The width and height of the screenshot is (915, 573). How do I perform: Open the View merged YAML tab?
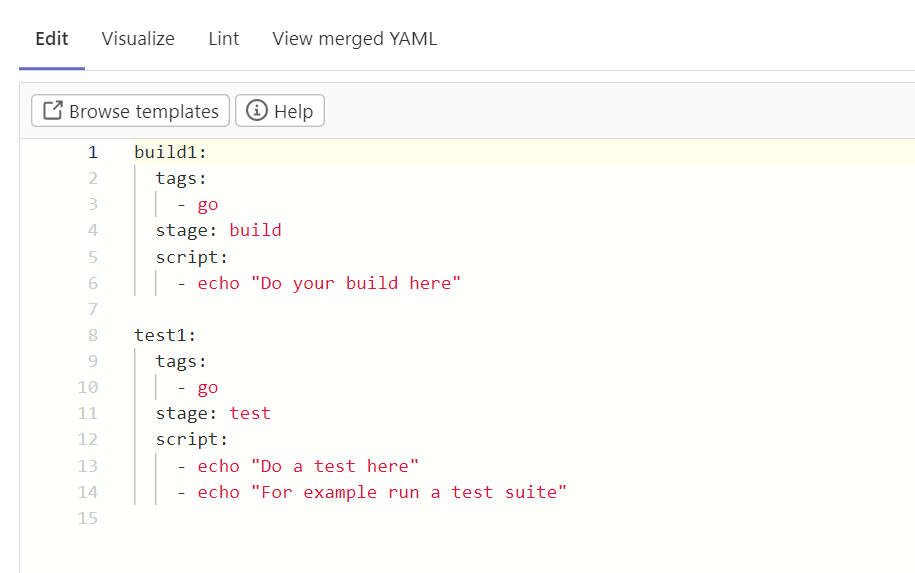[355, 39]
